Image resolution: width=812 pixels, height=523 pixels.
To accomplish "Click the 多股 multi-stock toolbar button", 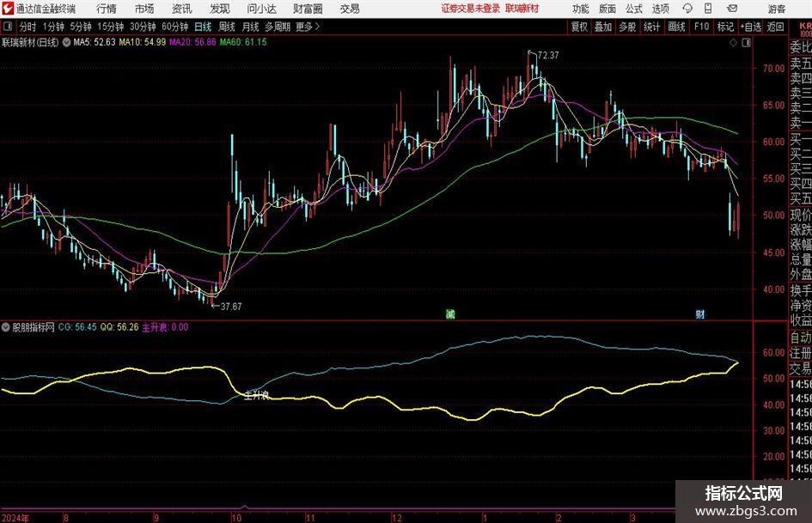I will point(627,27).
